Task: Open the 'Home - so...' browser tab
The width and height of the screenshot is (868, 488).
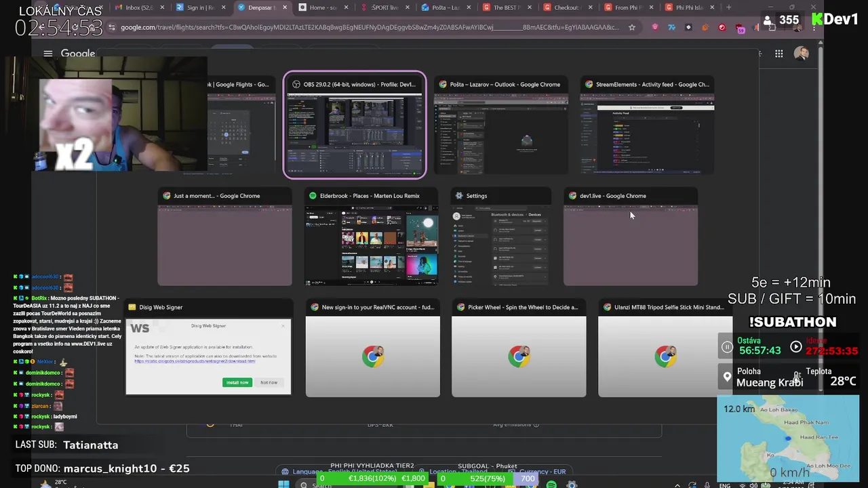Action: point(323,7)
